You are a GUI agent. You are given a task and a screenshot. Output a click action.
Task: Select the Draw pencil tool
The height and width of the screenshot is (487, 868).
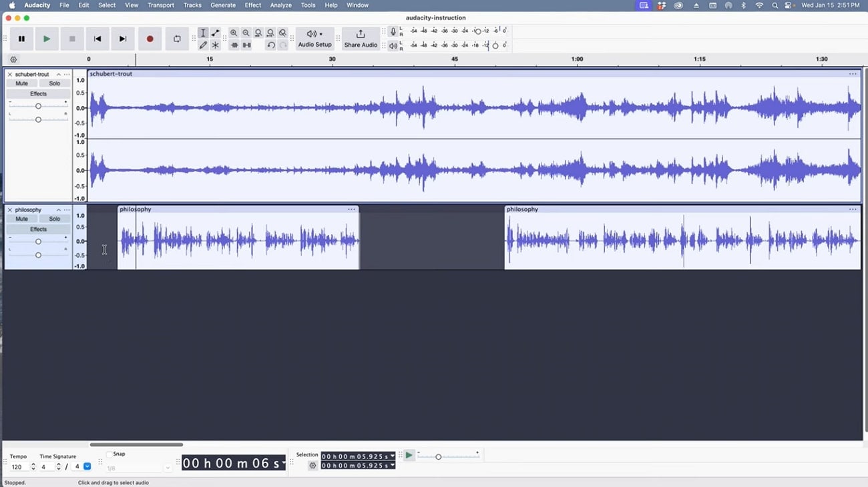click(203, 45)
